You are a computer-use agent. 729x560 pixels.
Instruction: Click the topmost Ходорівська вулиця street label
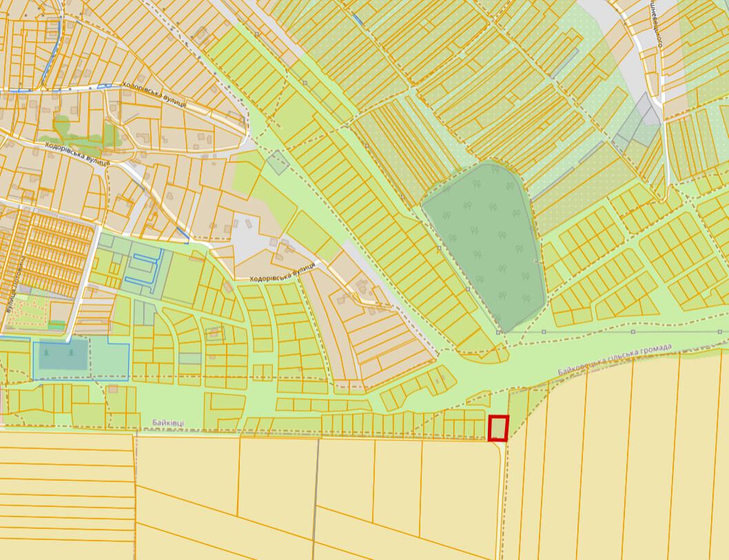154,95
